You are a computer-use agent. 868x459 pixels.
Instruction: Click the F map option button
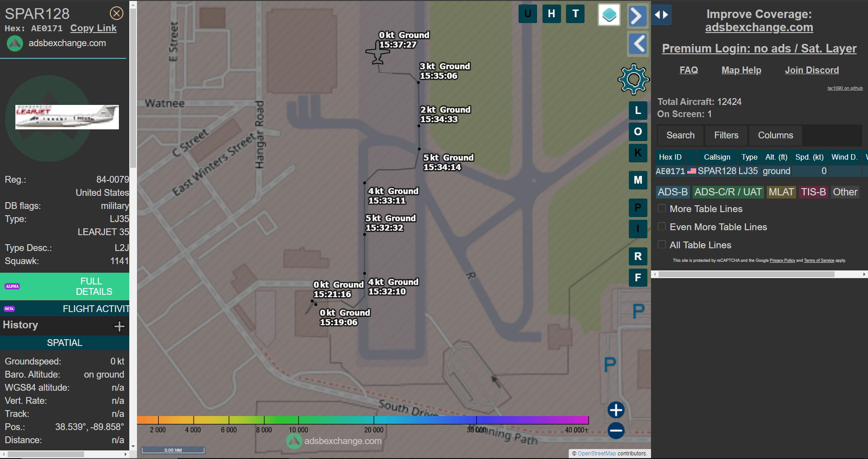pyautogui.click(x=638, y=278)
